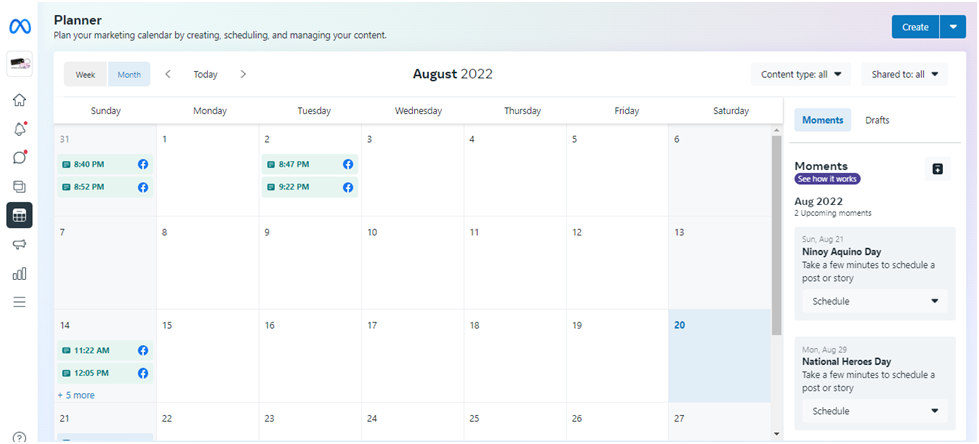979x444 pixels.
Task: Show 5 more posts on August 14
Action: pyautogui.click(x=76, y=395)
